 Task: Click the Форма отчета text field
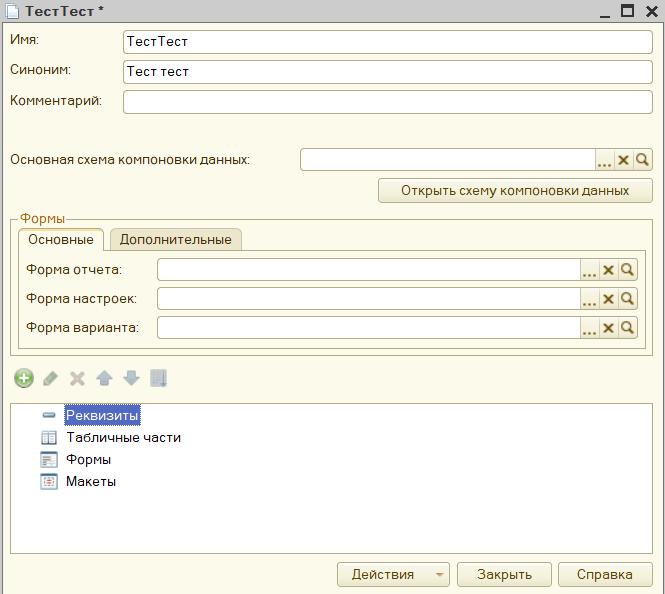tap(369, 270)
